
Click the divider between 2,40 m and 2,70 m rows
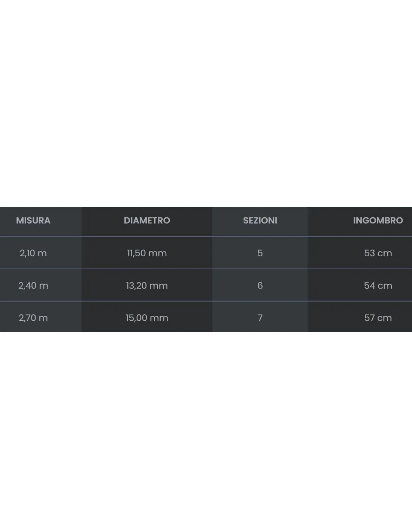pos(206,301)
